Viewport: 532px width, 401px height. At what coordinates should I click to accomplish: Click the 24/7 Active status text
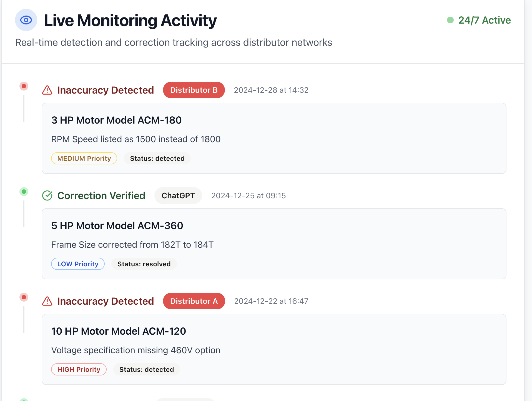(485, 20)
